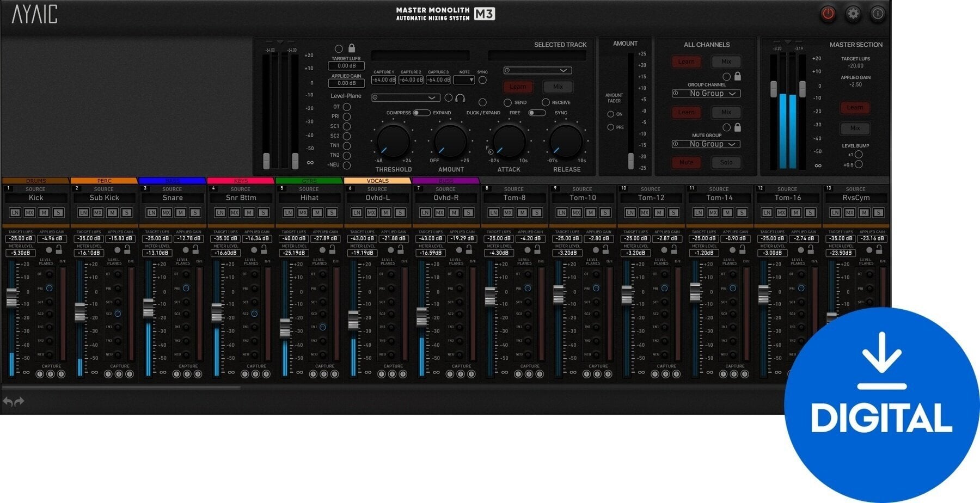Select the BASS group tab
The image size is (980, 503).
coord(173,181)
